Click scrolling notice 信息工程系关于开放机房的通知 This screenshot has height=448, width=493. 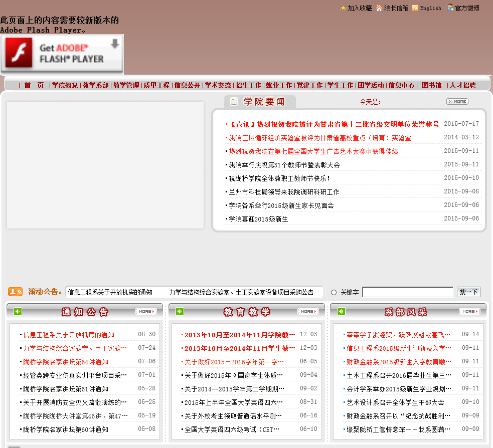[x=110, y=292]
